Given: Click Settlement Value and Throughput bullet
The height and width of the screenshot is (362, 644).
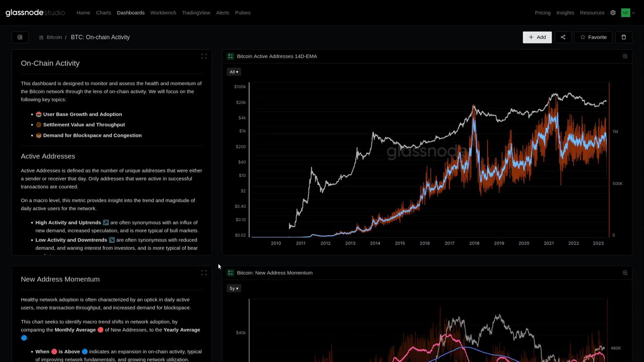Looking at the screenshot, I should coord(84,125).
